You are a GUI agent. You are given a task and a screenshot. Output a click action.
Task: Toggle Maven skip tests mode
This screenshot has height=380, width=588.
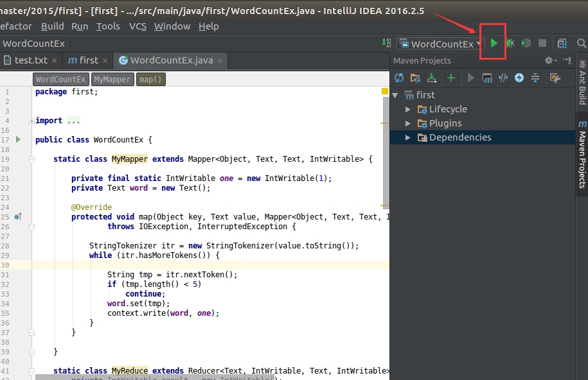(x=519, y=78)
